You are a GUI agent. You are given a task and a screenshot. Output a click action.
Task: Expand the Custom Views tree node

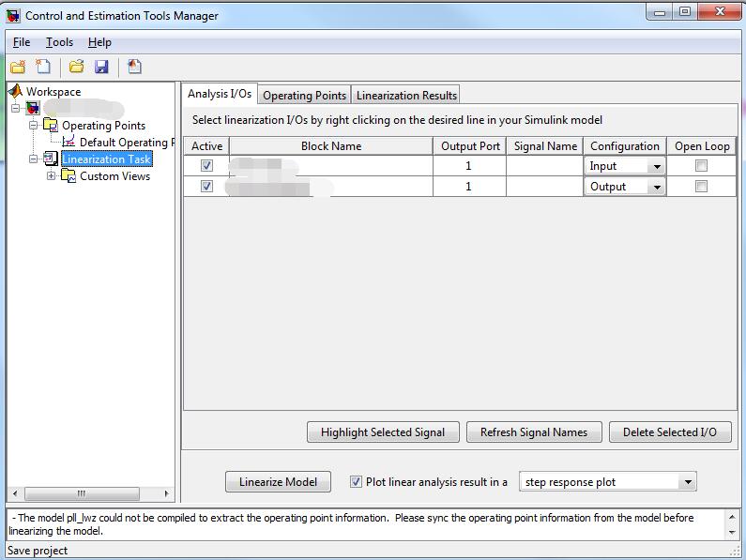point(51,176)
